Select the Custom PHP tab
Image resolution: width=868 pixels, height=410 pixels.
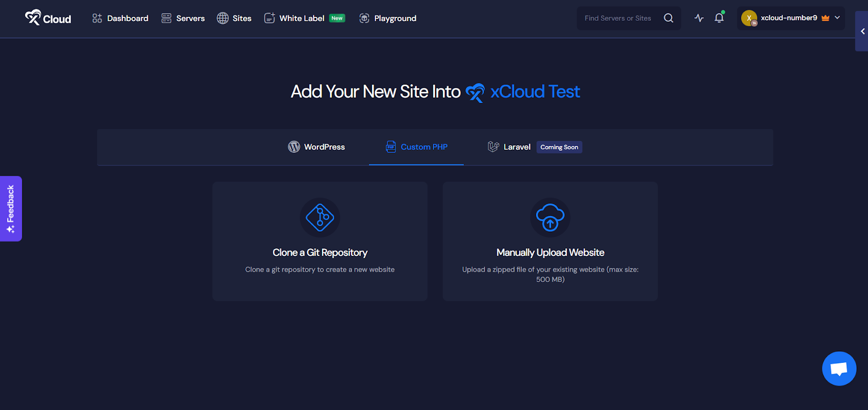coord(416,147)
